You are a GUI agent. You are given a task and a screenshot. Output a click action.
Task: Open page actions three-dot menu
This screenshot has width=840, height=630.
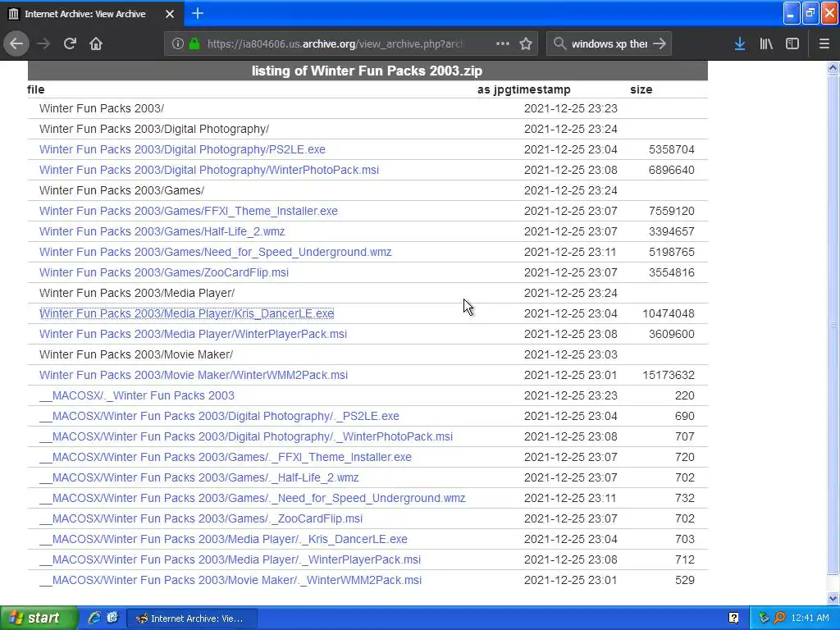[x=503, y=43]
